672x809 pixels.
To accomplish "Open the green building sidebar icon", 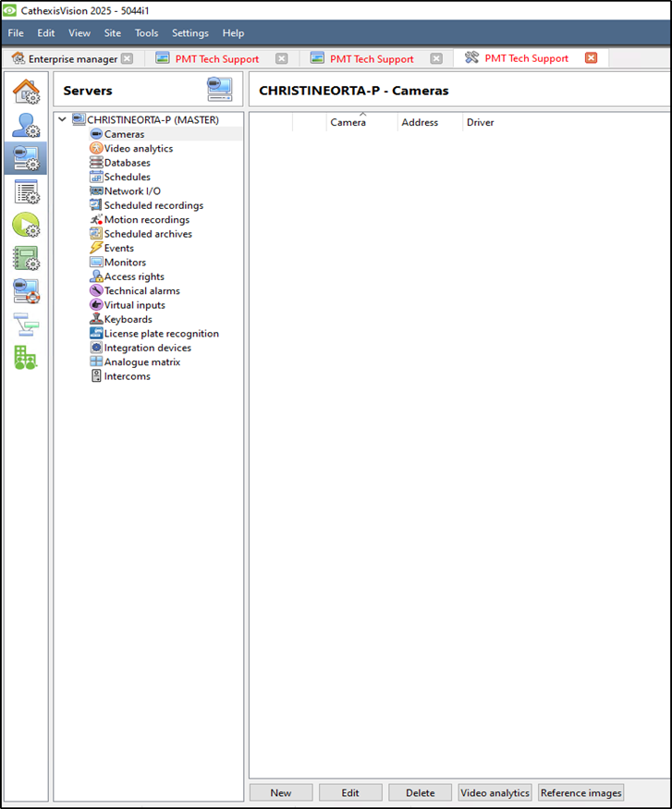I will click(x=26, y=358).
